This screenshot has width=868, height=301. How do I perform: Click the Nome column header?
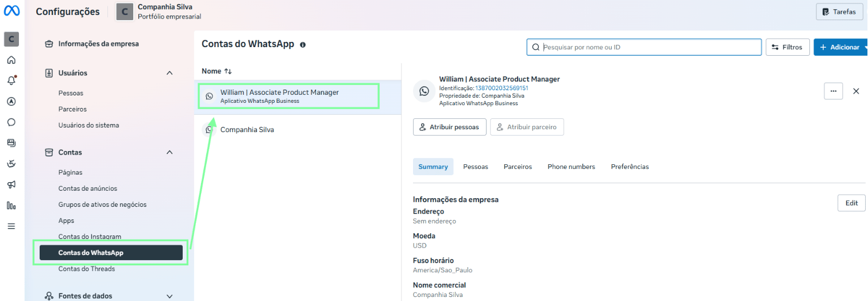pyautogui.click(x=211, y=71)
